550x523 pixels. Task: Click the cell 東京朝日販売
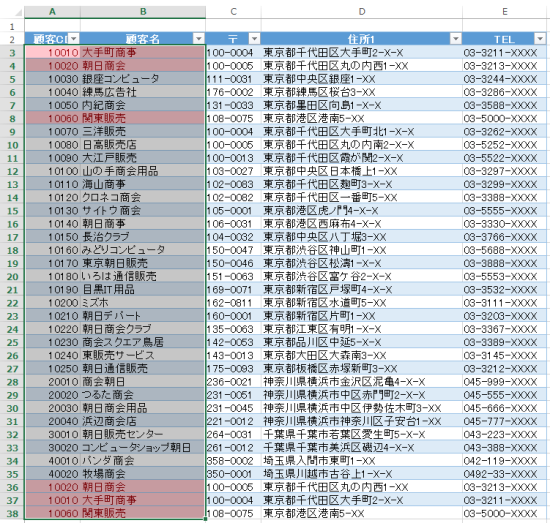143,263
